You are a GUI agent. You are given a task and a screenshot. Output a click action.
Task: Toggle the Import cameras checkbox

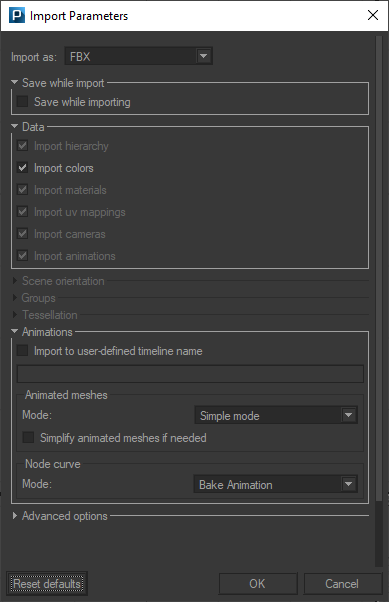coord(22,234)
